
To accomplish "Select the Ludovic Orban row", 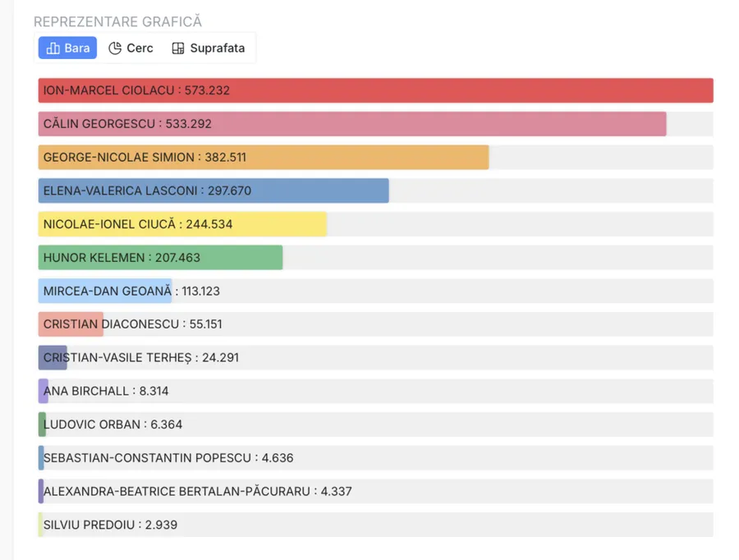I will [375, 425].
